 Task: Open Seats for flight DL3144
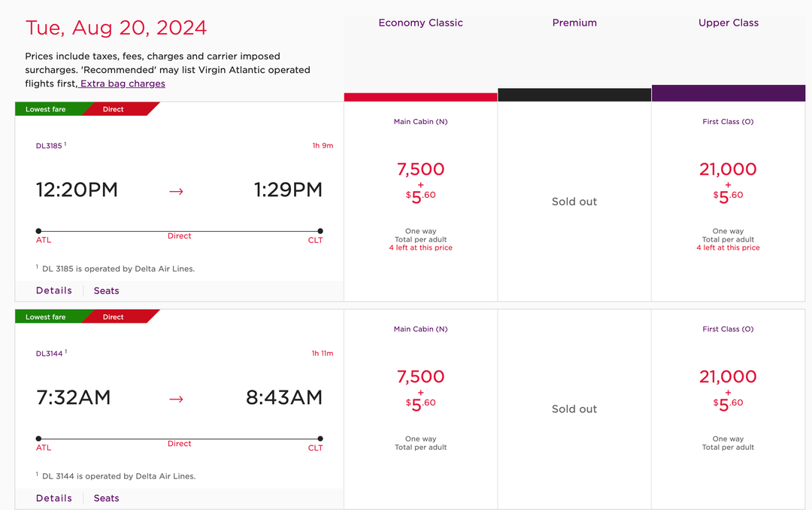[106, 498]
